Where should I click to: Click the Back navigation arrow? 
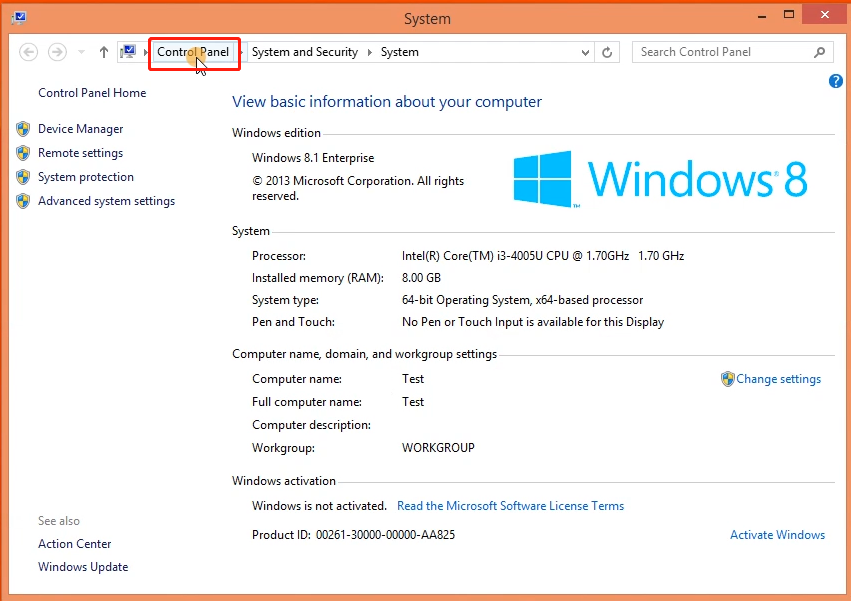pos(28,52)
